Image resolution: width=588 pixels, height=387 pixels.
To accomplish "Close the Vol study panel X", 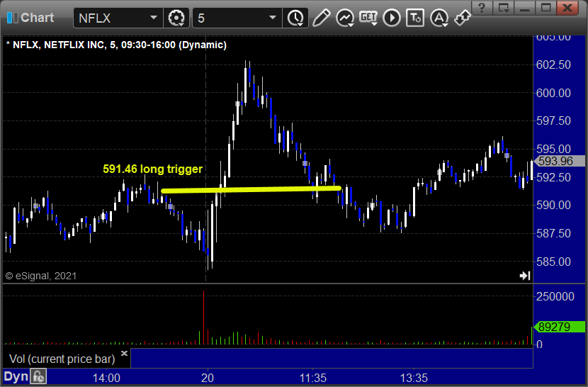I will 125,353.
